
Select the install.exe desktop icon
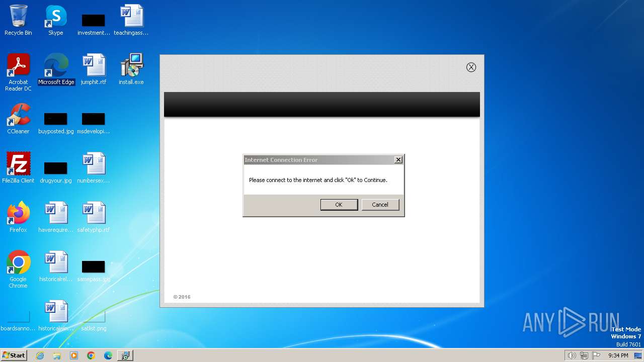[x=131, y=69]
